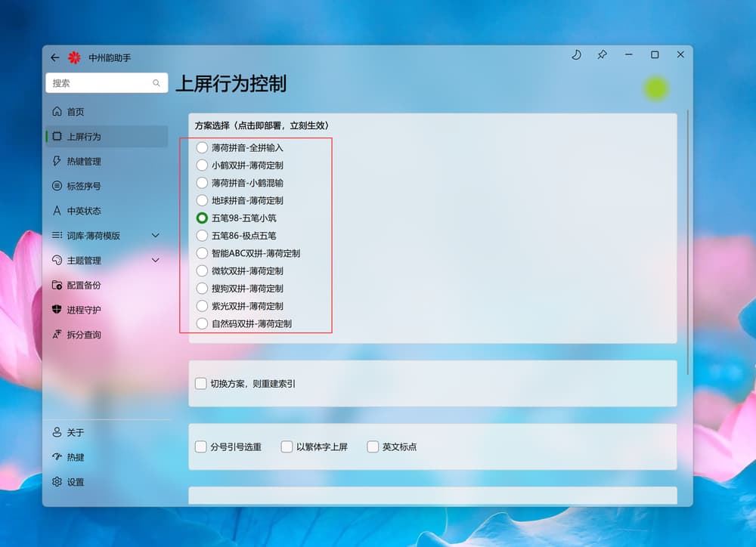This screenshot has width=756, height=547.
Task: Open 进程守护 process guard
Action: point(83,310)
